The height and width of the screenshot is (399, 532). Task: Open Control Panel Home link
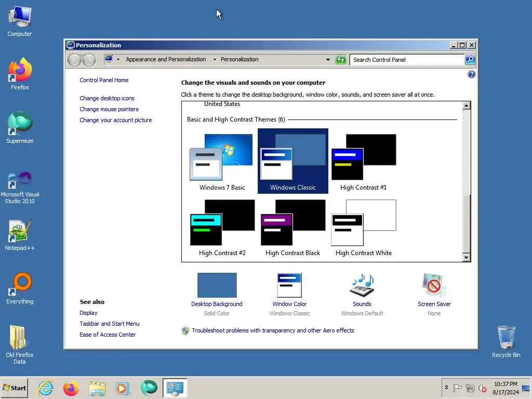(x=104, y=80)
